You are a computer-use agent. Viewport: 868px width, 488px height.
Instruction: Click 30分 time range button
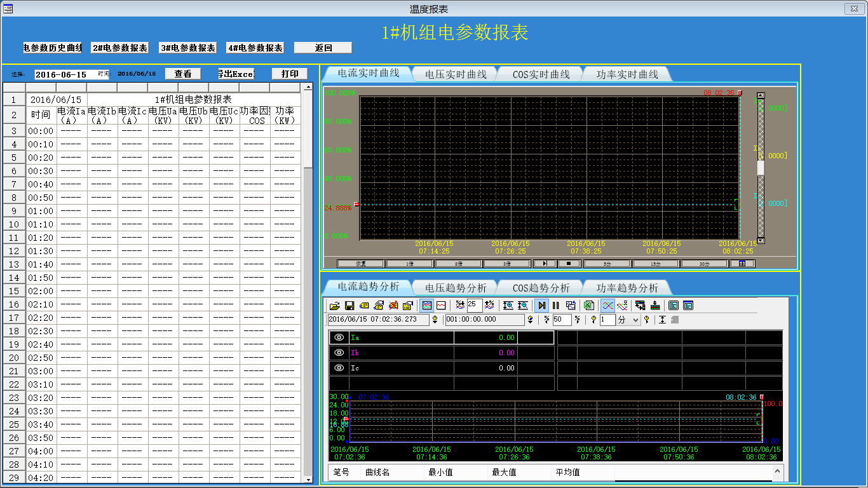point(705,263)
